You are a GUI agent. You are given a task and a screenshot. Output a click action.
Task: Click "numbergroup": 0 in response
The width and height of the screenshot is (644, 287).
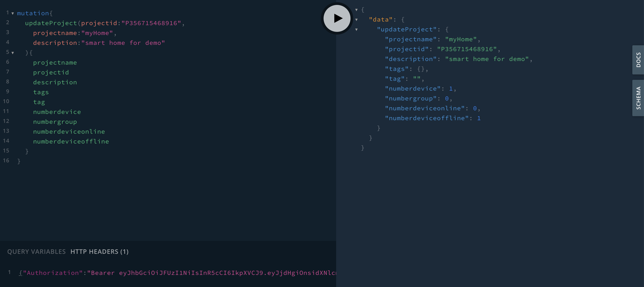coord(418,98)
